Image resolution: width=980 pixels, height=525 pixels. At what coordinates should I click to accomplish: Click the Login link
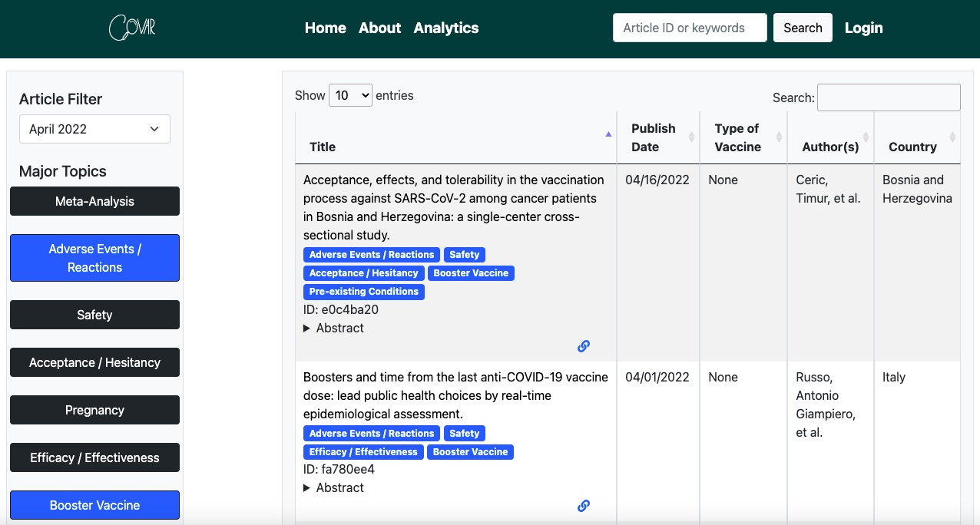[x=864, y=28]
